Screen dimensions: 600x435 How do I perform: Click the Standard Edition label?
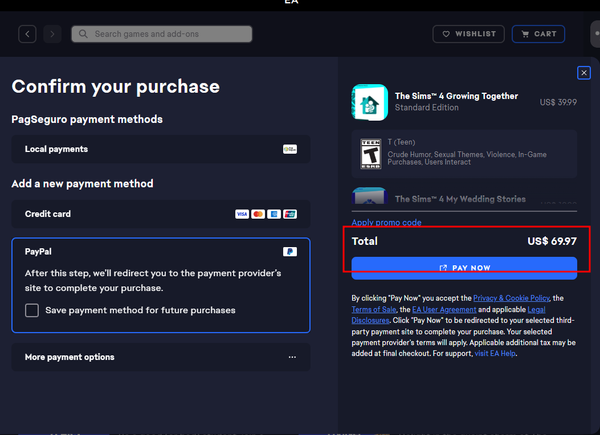click(427, 108)
